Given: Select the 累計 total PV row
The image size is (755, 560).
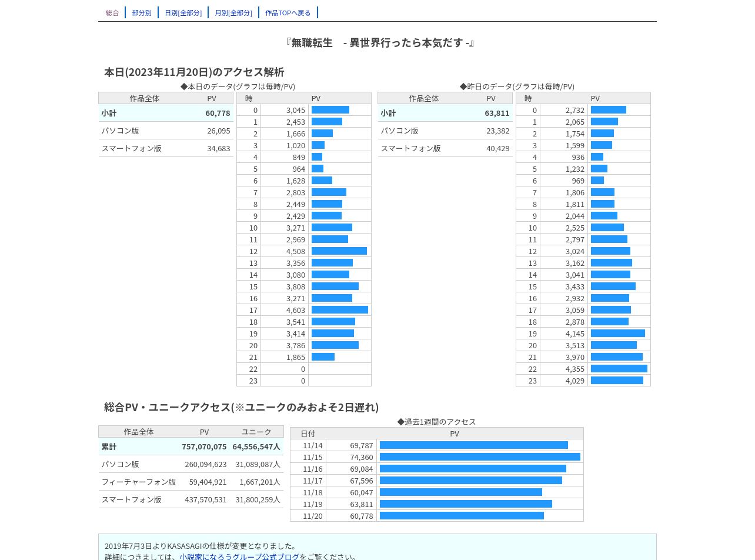Looking at the screenshot, I should [191, 446].
